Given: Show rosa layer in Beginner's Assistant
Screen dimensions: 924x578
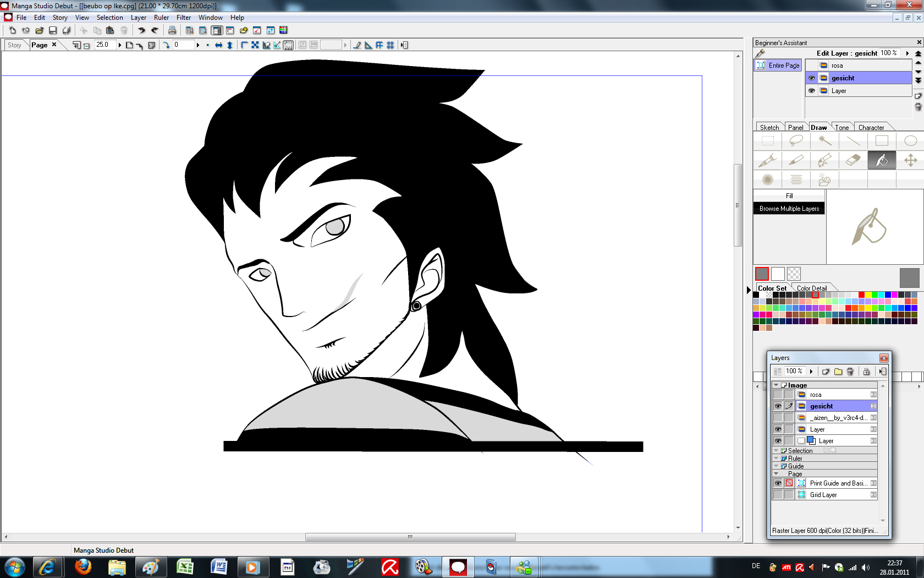Looking at the screenshot, I should click(x=812, y=66).
